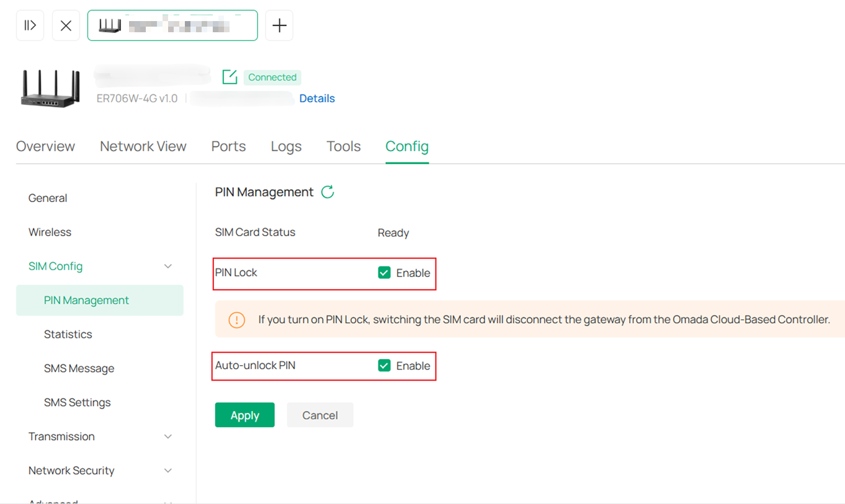Open Transmission section in sidebar

click(x=61, y=437)
